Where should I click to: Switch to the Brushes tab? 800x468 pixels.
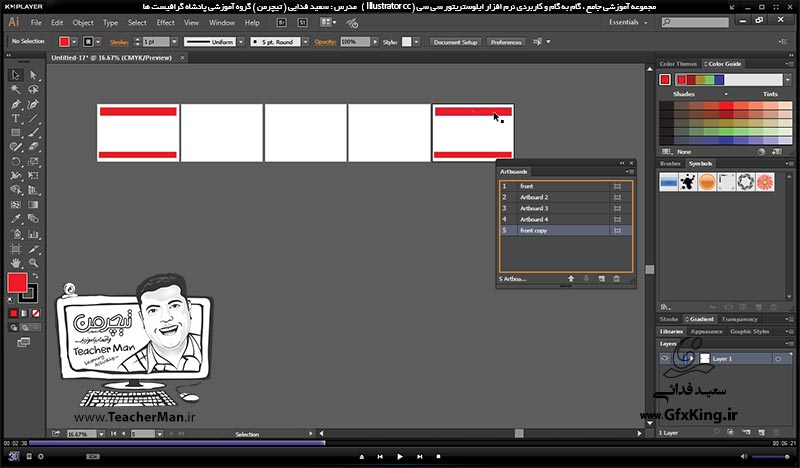pyautogui.click(x=670, y=164)
